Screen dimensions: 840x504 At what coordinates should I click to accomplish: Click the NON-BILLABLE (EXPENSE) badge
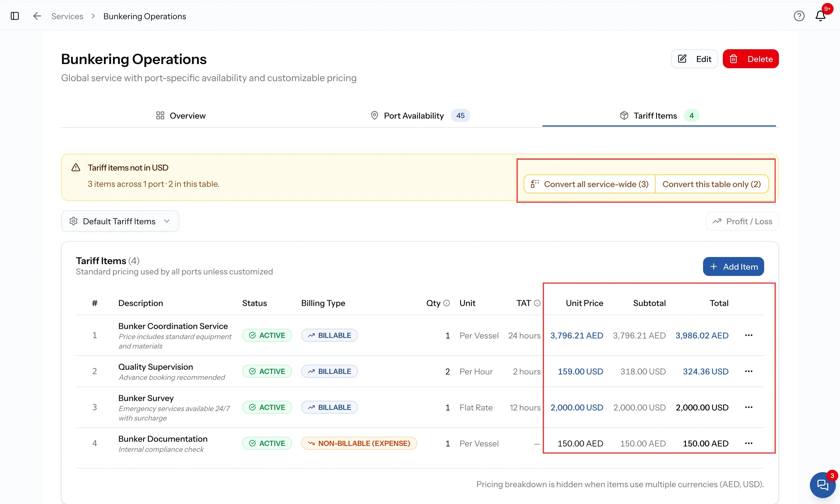point(359,443)
